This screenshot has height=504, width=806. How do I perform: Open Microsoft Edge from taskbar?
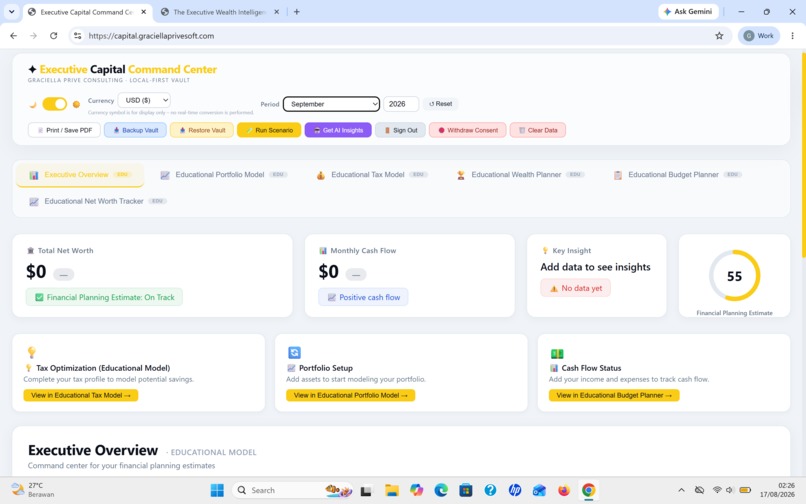click(x=441, y=490)
